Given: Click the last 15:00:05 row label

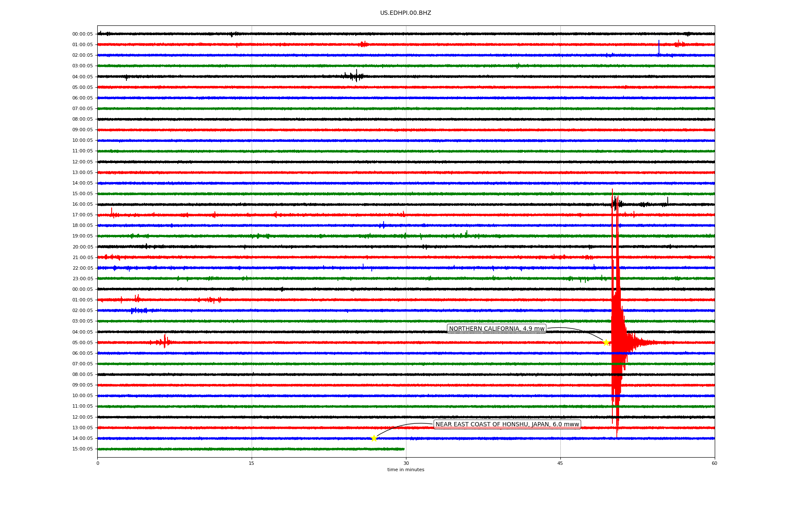Looking at the screenshot, I should click(82, 449).
